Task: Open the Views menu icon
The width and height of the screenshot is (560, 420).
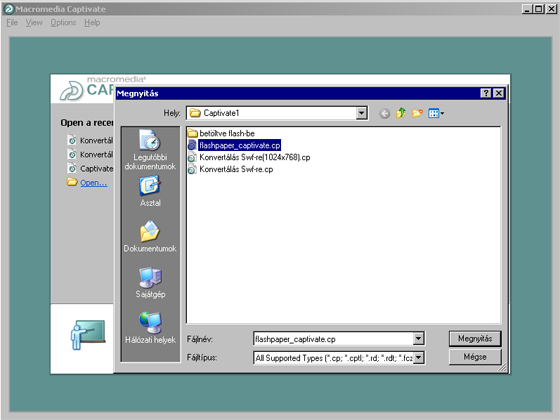Action: click(x=436, y=114)
